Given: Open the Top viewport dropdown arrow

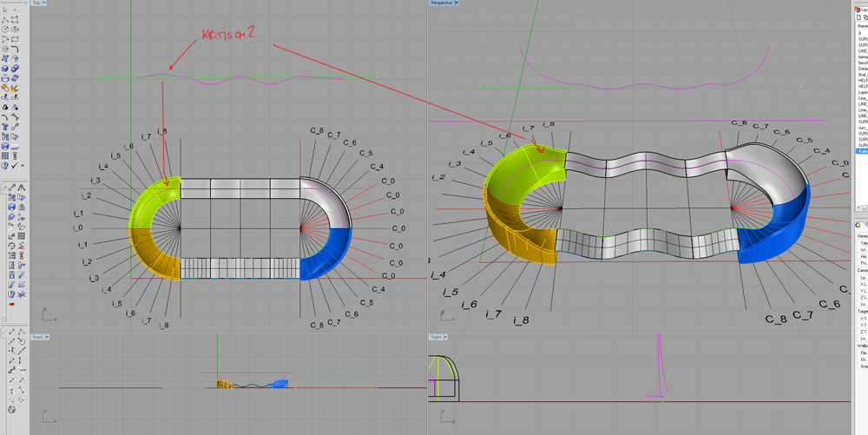Looking at the screenshot, I should 45,3.
